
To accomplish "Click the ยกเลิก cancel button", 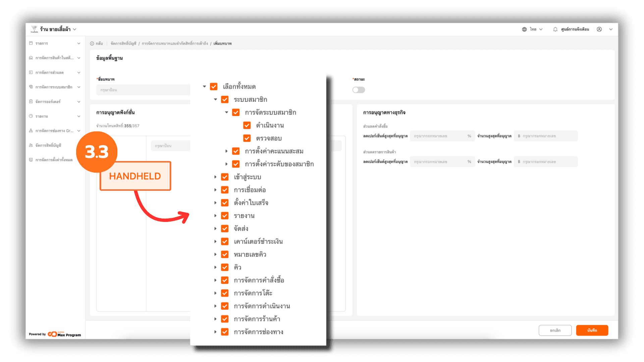I will (555, 330).
